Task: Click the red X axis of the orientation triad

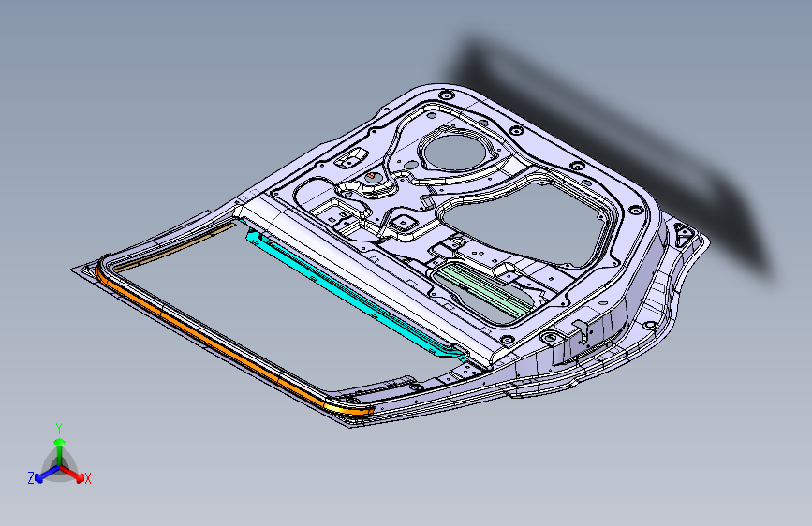Action: point(72,474)
